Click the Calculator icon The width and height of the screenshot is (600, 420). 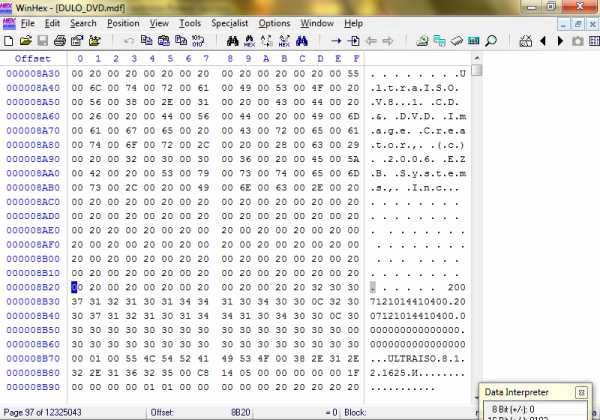point(474,41)
